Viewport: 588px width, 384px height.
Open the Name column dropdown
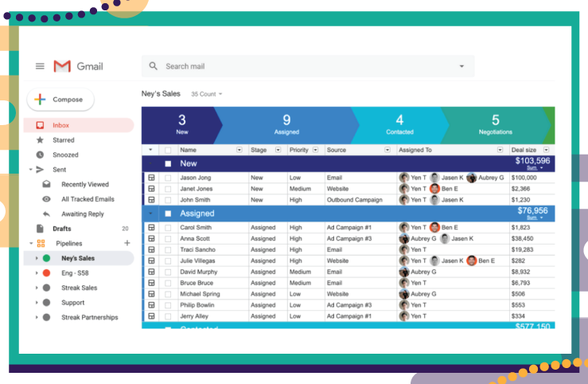pos(239,150)
